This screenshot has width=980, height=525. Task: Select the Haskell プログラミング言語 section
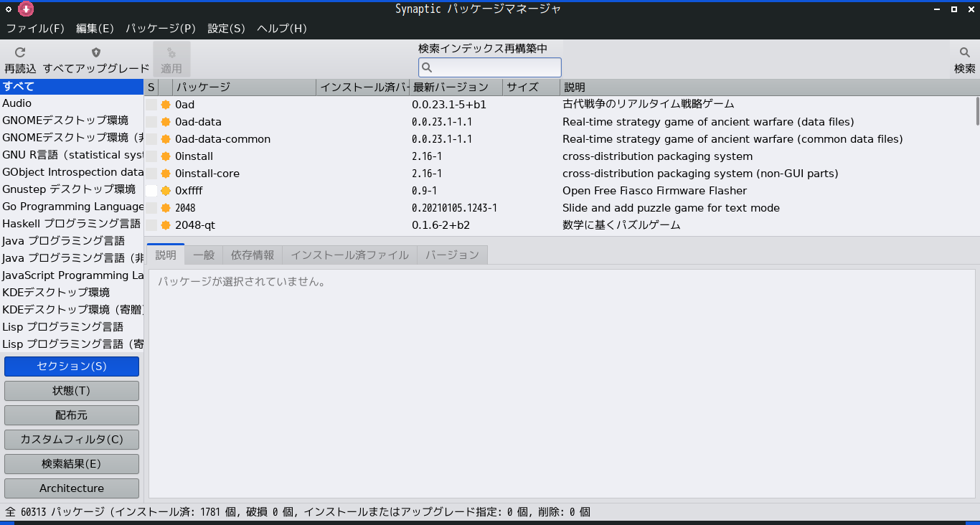click(x=72, y=224)
